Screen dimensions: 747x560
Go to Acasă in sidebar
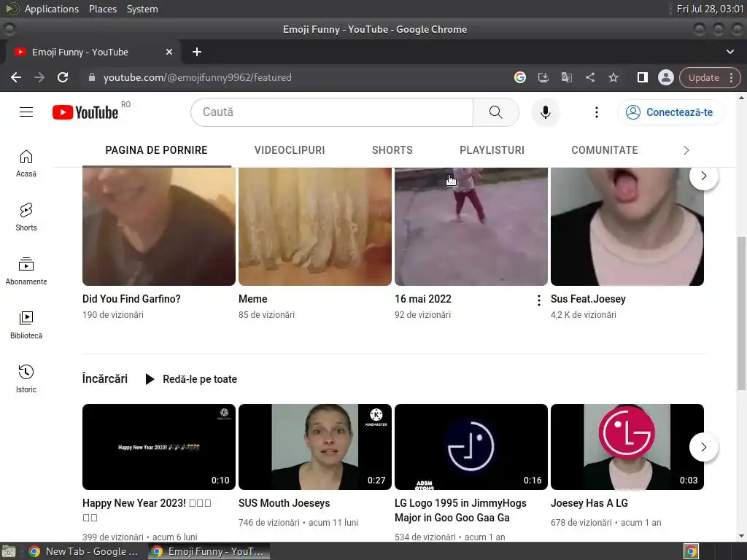pyautogui.click(x=26, y=163)
